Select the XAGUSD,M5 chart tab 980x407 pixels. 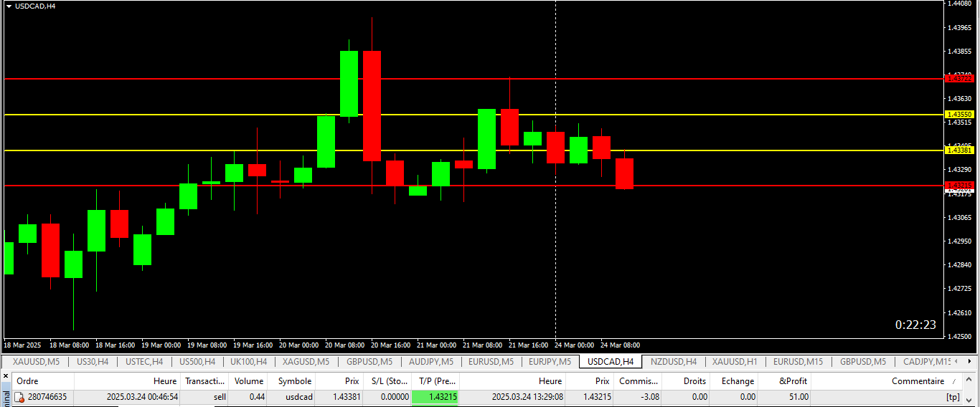306,362
